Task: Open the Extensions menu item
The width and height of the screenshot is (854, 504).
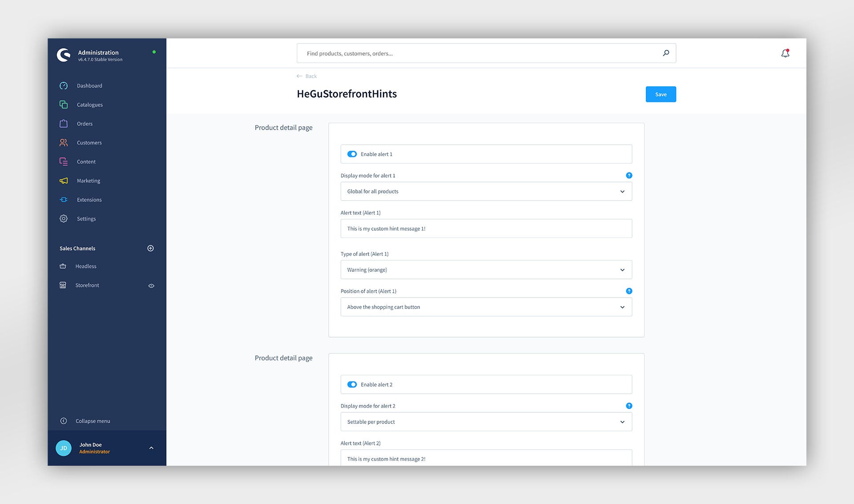Action: (x=89, y=200)
